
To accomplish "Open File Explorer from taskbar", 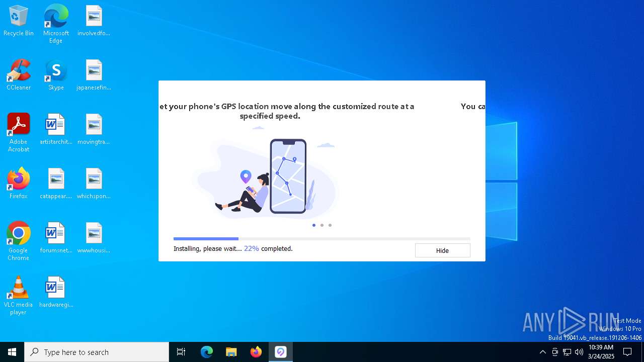I will pyautogui.click(x=231, y=352).
